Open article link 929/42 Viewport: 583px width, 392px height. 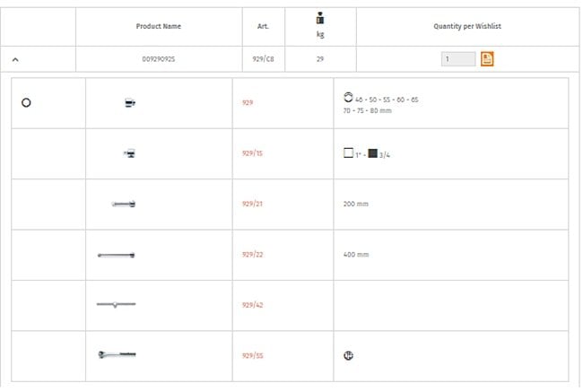coord(251,305)
